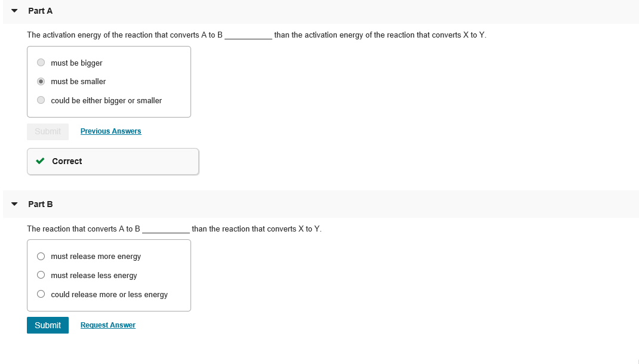The height and width of the screenshot is (364, 639).
Task: Collapse the Part A section arrow
Action: pos(14,11)
